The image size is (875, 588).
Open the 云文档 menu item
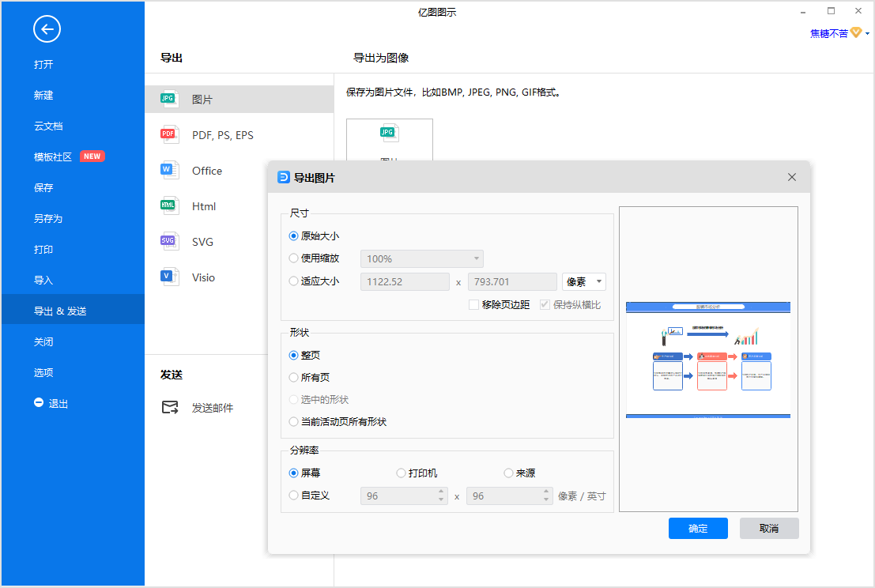[48, 126]
